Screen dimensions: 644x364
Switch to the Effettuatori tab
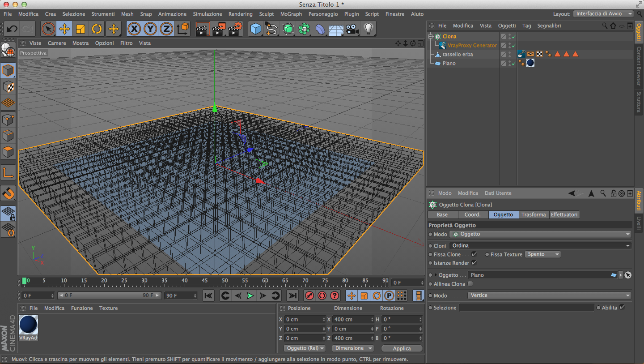click(564, 214)
